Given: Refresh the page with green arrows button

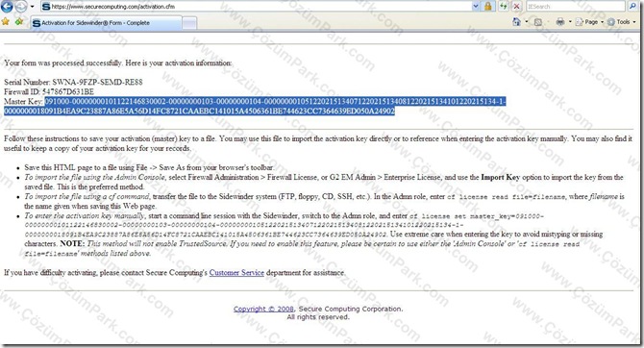Looking at the screenshot, I should click(503, 7).
